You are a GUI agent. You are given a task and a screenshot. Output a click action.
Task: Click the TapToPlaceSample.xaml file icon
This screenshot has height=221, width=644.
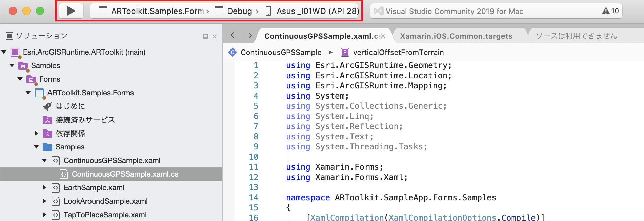(x=56, y=215)
